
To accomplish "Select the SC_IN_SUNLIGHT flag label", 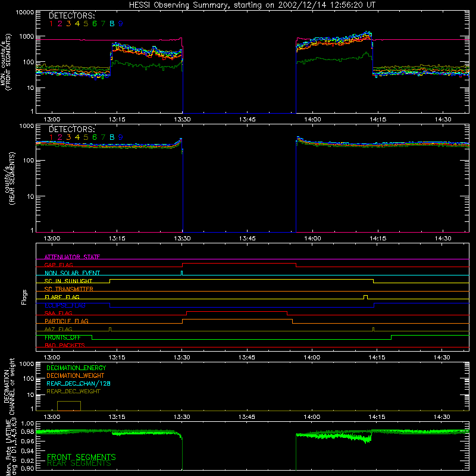I will (68, 281).
